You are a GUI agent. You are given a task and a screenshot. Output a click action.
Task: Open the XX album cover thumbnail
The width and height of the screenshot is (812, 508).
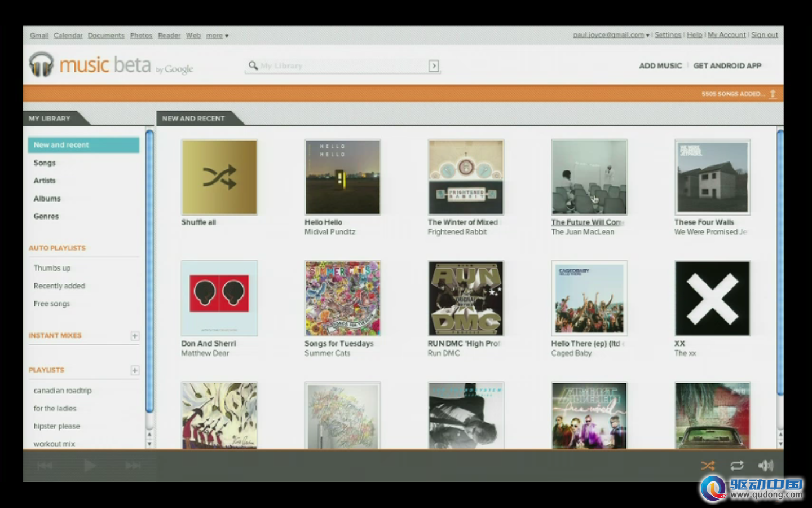[713, 299]
